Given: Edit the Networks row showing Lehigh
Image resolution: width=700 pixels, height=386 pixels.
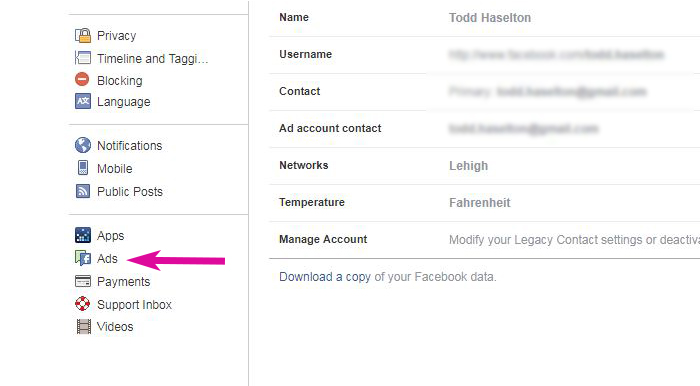Looking at the screenshot, I should point(484,166).
